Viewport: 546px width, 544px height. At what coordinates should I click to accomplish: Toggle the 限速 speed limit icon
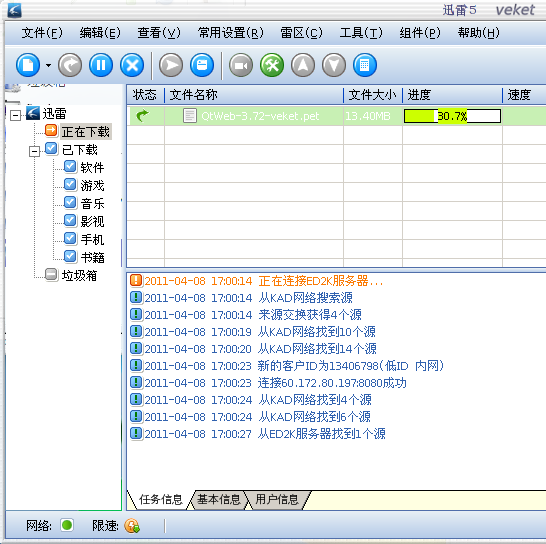[x=132, y=526]
